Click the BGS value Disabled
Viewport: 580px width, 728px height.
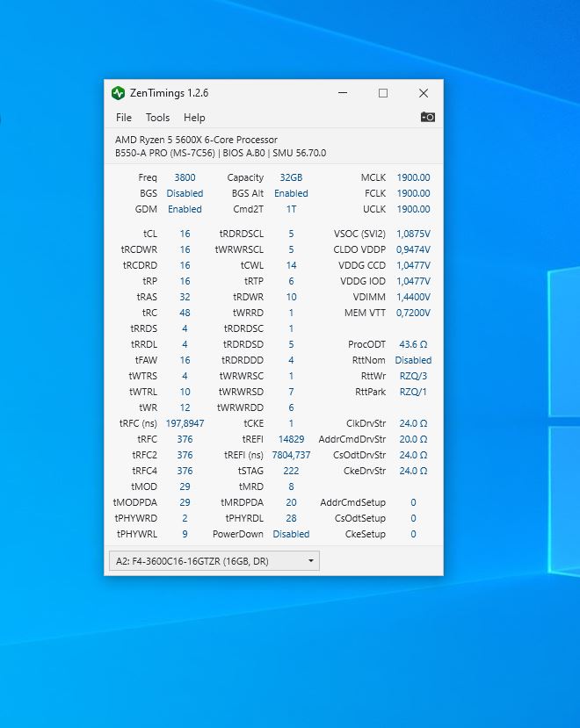[x=185, y=193]
